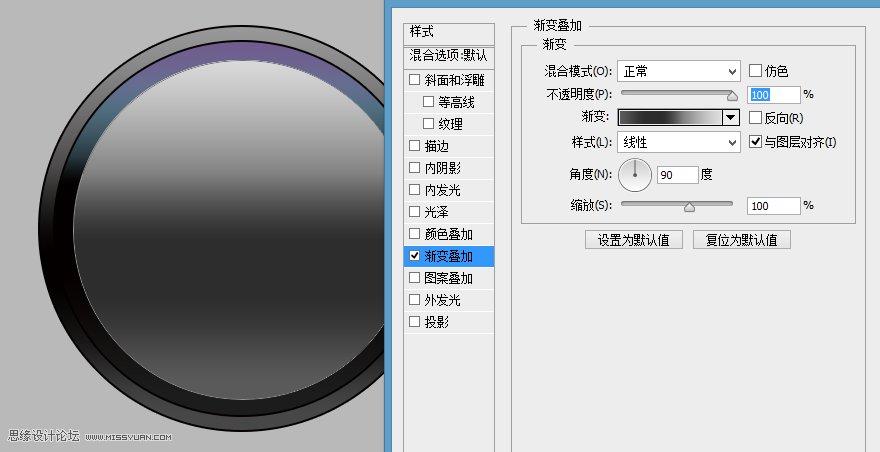Select the 斜面和浮雕 style label
880x452 pixels.
[x=455, y=80]
